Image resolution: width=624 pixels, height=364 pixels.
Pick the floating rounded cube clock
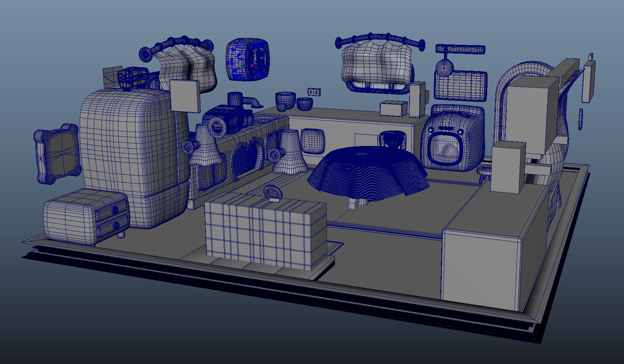click(x=248, y=59)
